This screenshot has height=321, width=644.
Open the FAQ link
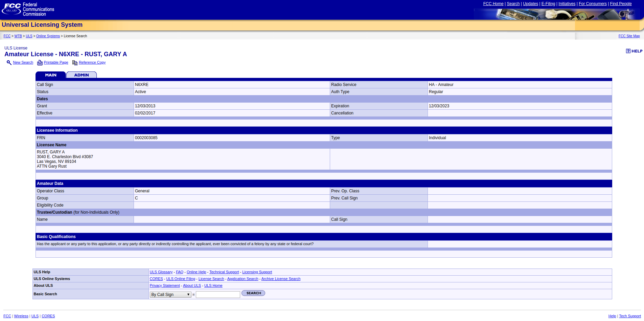180,272
